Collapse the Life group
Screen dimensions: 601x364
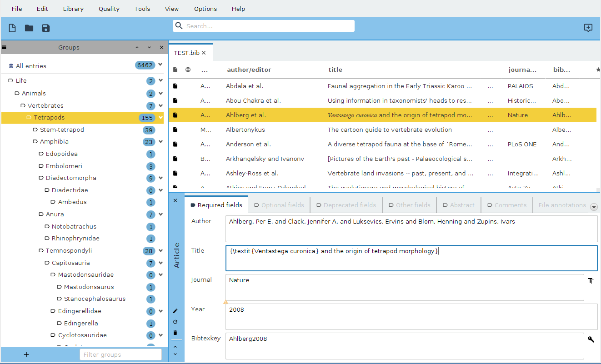click(x=160, y=81)
